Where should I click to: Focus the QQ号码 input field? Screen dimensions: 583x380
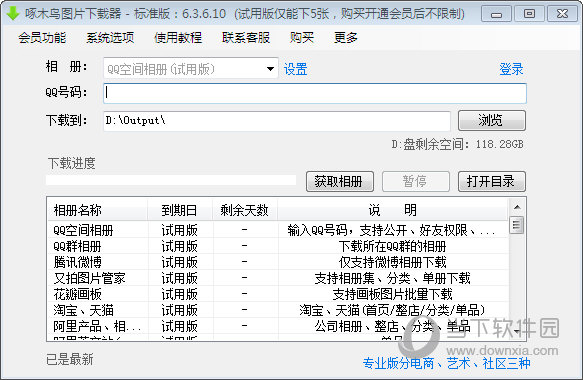click(x=315, y=93)
